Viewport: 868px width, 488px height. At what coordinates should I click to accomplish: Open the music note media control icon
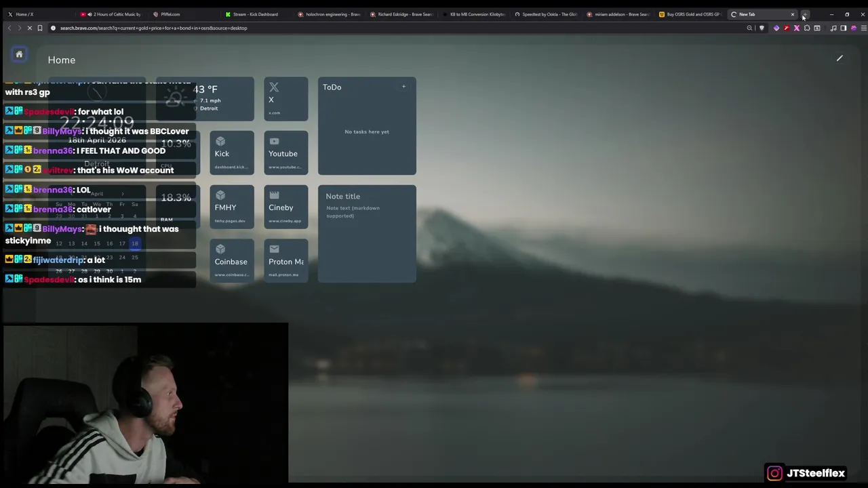(x=833, y=28)
